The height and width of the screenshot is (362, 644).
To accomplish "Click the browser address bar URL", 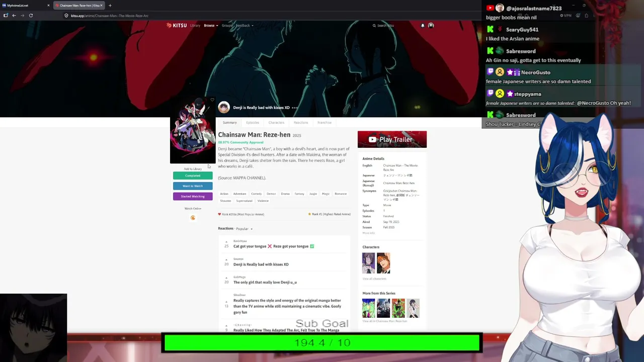I will pyautogui.click(x=110, y=16).
